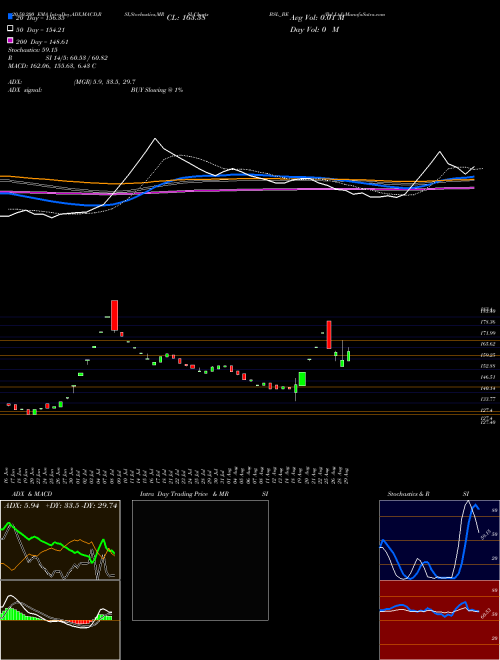
Task: Open the ADX indicator chart panel
Action: [60, 540]
